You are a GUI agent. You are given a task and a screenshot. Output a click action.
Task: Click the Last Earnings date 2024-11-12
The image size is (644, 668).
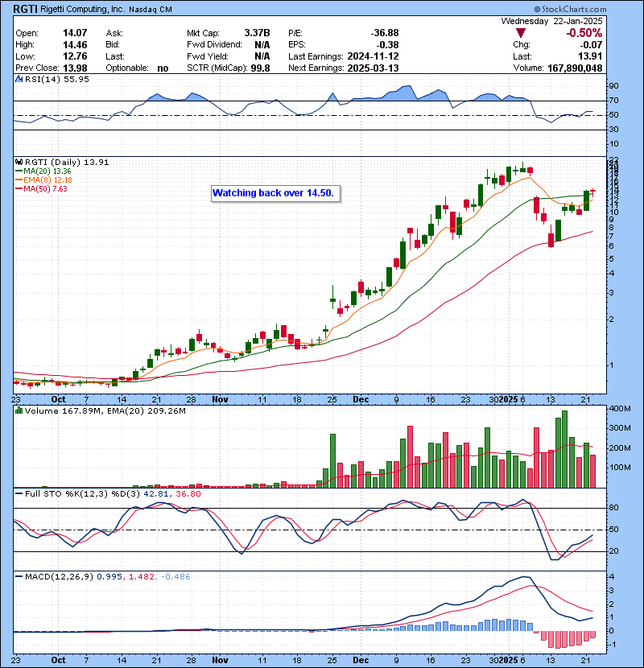pos(373,56)
